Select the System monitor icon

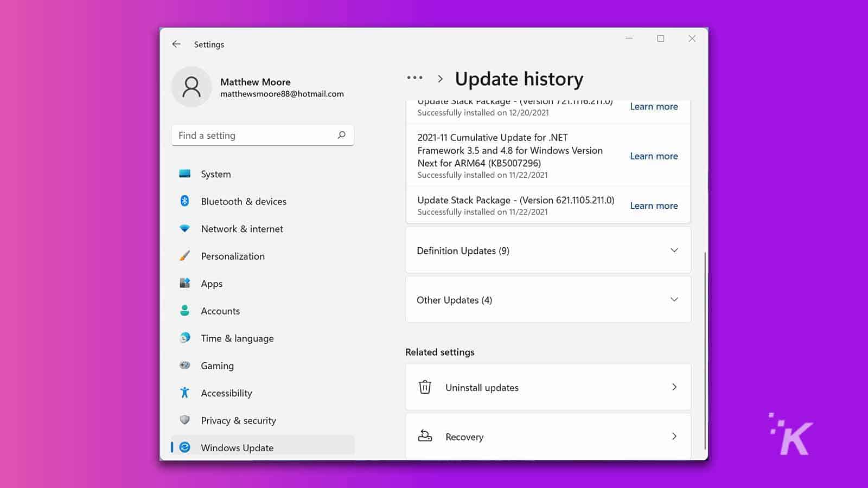[184, 174]
